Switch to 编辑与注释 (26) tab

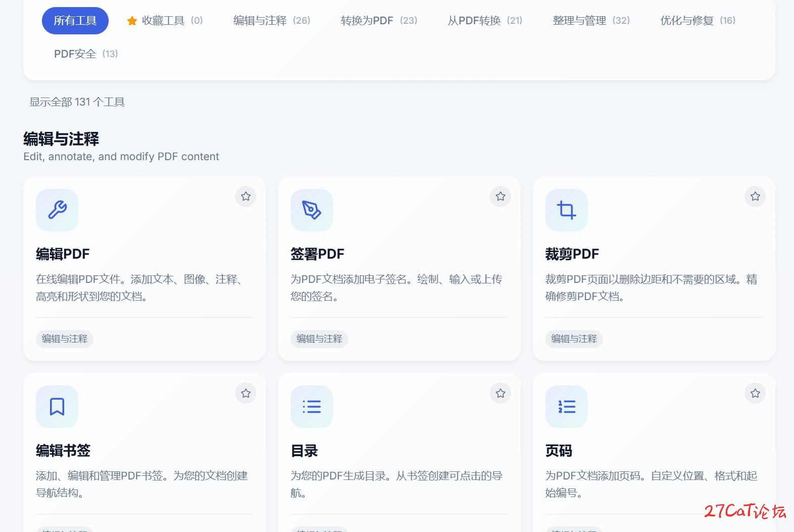pyautogui.click(x=272, y=21)
